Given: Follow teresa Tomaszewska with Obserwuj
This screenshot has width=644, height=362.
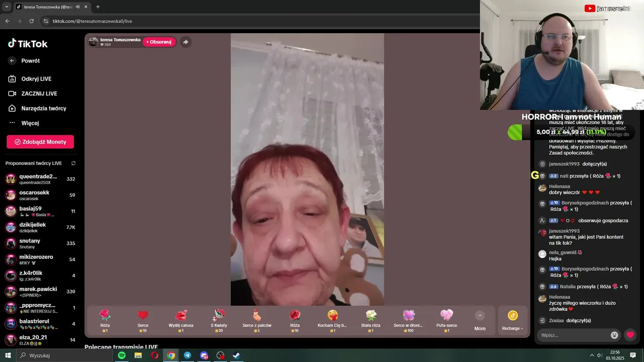Looking at the screenshot, I should point(158,42).
